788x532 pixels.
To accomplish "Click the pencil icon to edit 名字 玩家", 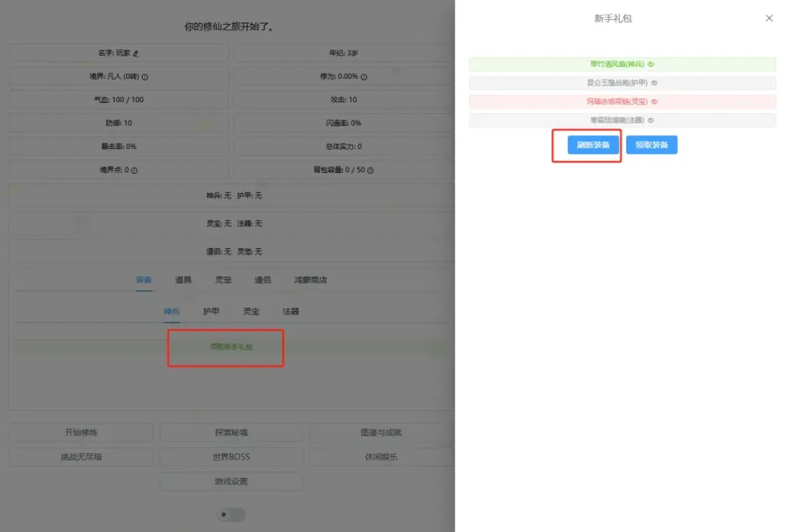I will (136, 53).
